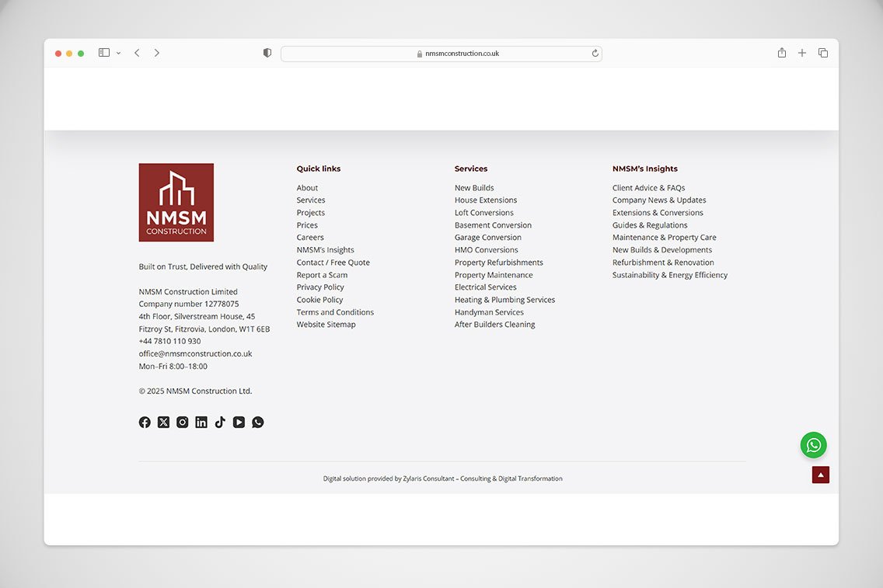The image size is (883, 588).
Task: Visit the LinkedIn profile icon
Action: (201, 423)
